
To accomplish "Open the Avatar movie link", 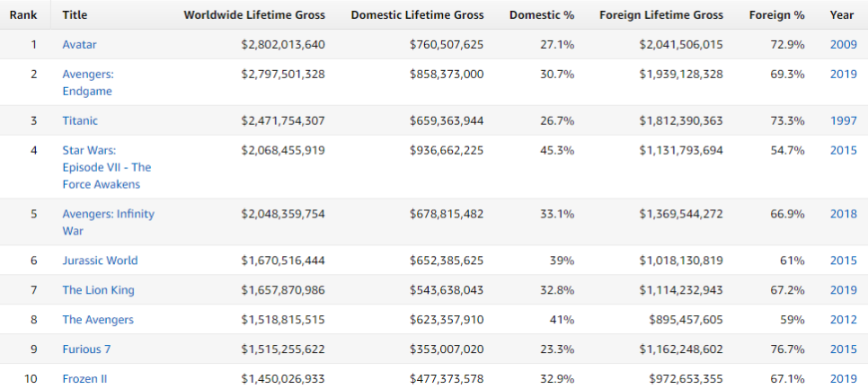I will coord(79,45).
